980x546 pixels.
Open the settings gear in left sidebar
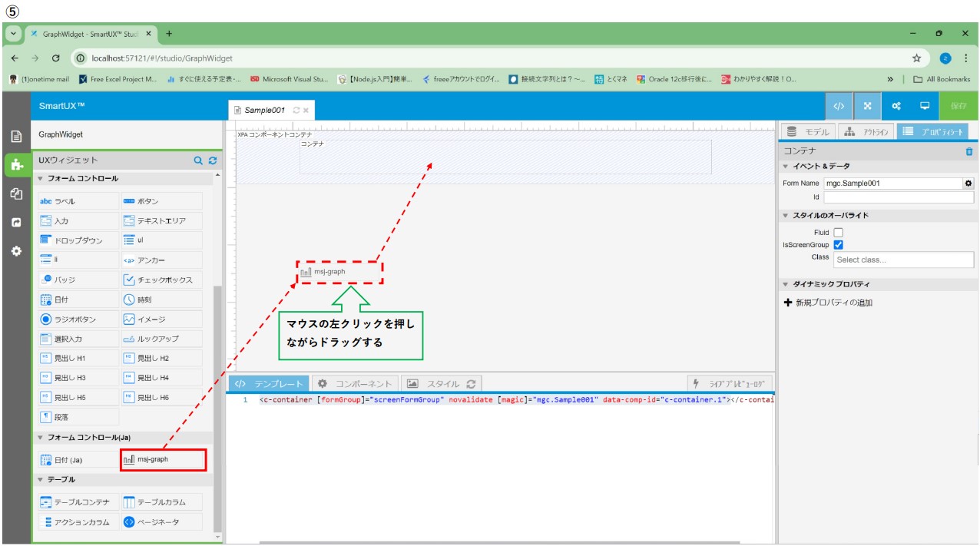[x=16, y=251]
